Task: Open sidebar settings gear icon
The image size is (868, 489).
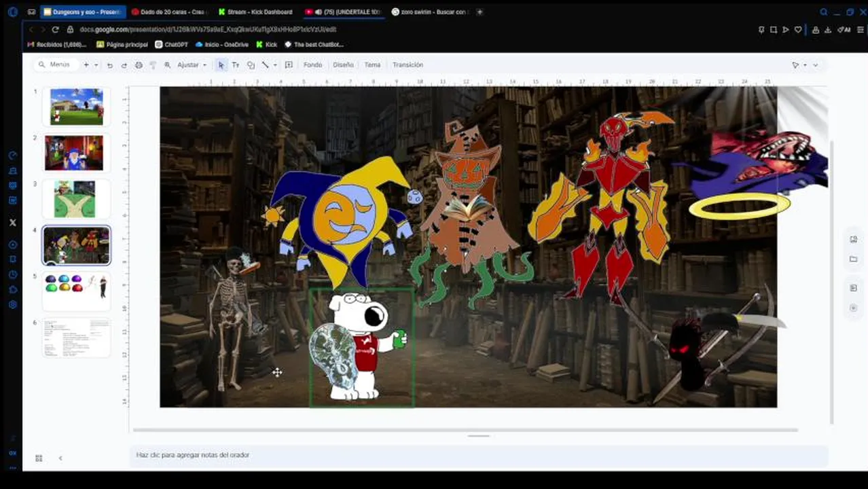Action: pos(12,305)
